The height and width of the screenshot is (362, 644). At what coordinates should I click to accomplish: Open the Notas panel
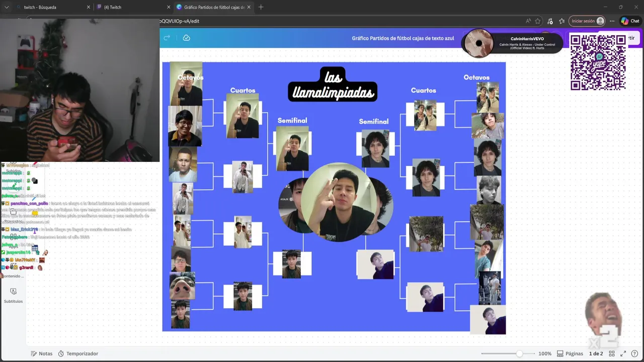coord(41,353)
